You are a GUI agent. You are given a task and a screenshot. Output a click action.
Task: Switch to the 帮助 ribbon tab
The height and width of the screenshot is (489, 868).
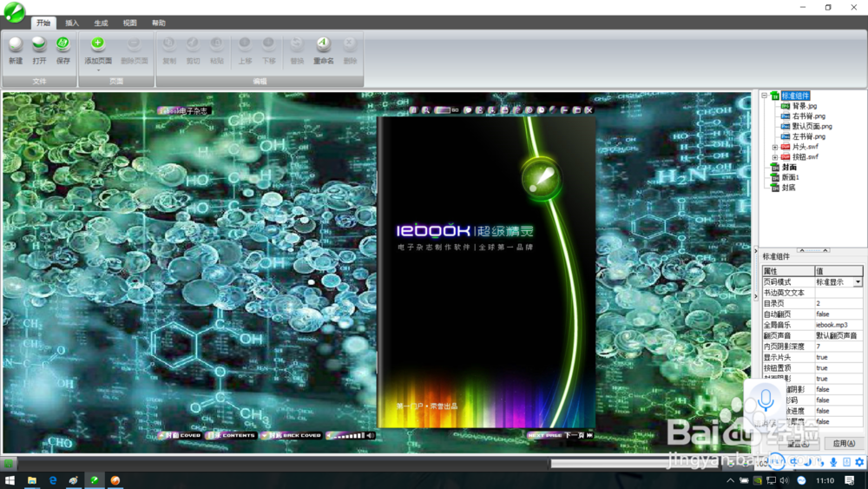point(158,23)
